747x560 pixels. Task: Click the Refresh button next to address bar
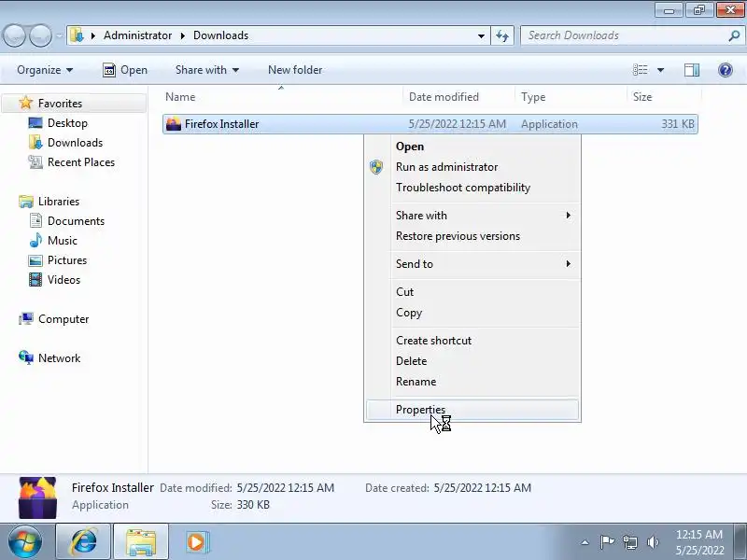tap(502, 35)
